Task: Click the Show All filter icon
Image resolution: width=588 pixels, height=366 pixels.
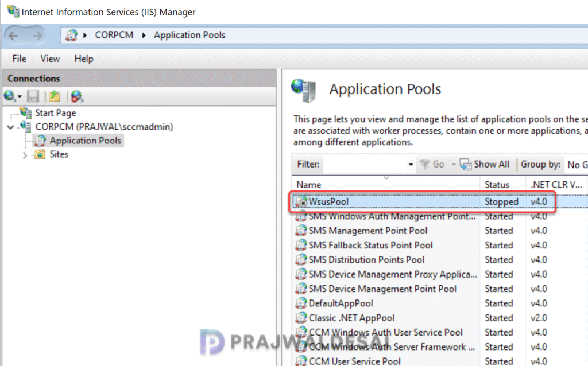Action: pos(465,165)
